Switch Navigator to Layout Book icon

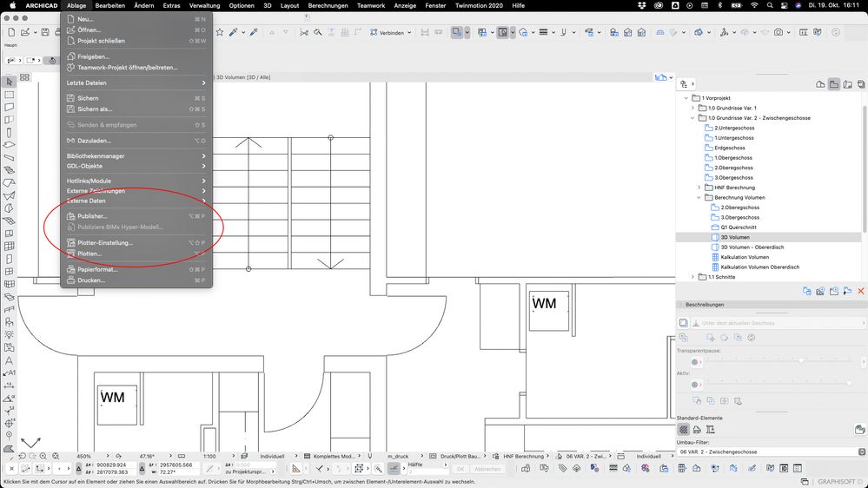point(847,84)
